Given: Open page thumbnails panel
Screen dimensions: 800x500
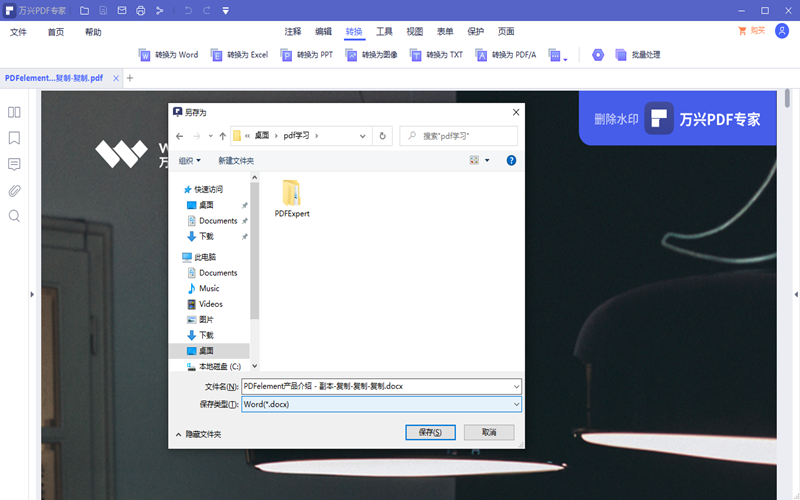Looking at the screenshot, I should tap(14, 112).
